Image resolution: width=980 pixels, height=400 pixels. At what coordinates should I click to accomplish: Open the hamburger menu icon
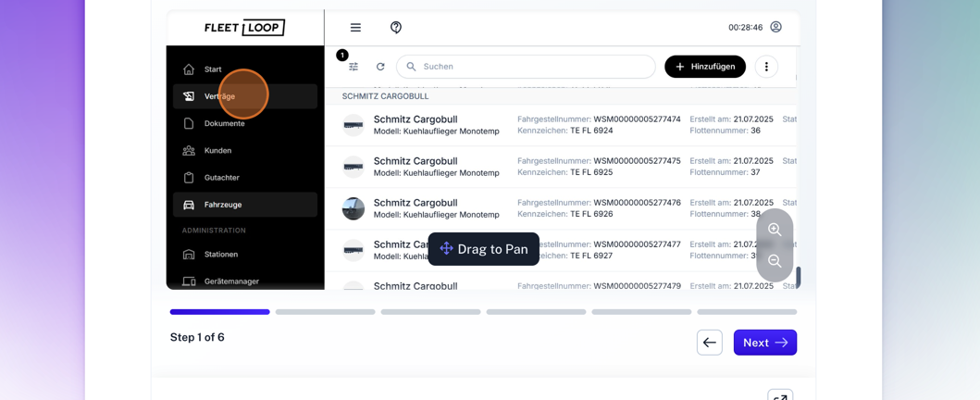click(355, 28)
